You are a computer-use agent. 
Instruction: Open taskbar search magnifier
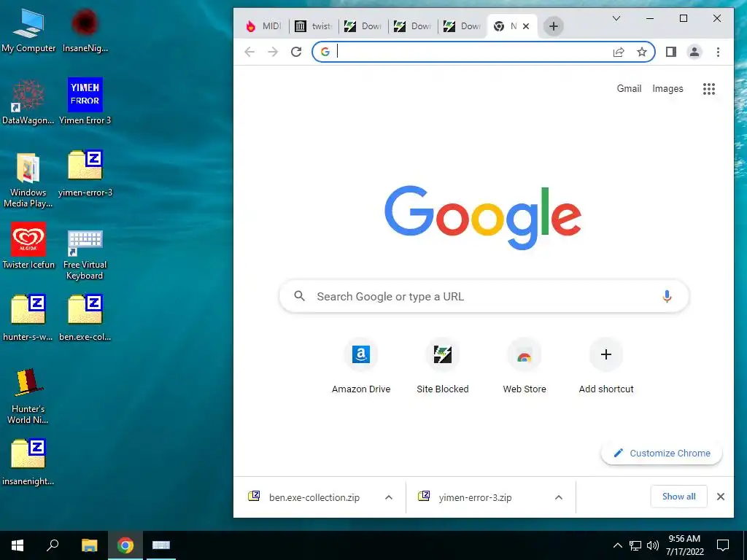click(x=53, y=545)
